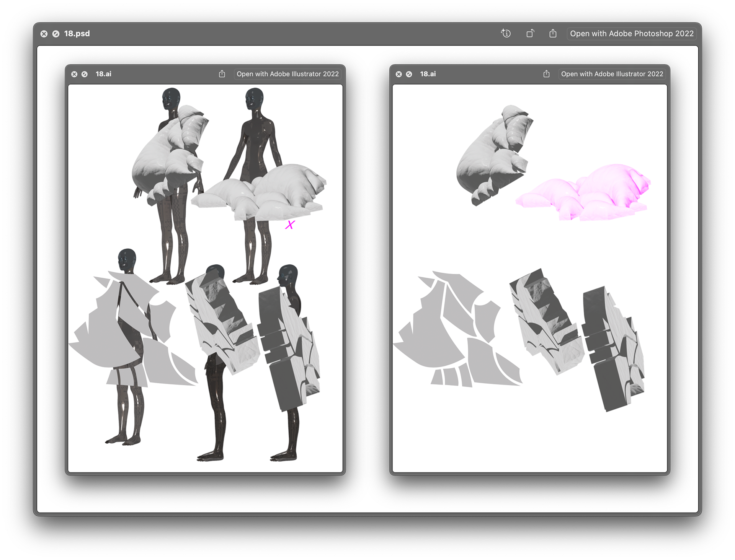Open with Adobe Photoshop 2022
Viewport: 735px width, 560px height.
(632, 34)
